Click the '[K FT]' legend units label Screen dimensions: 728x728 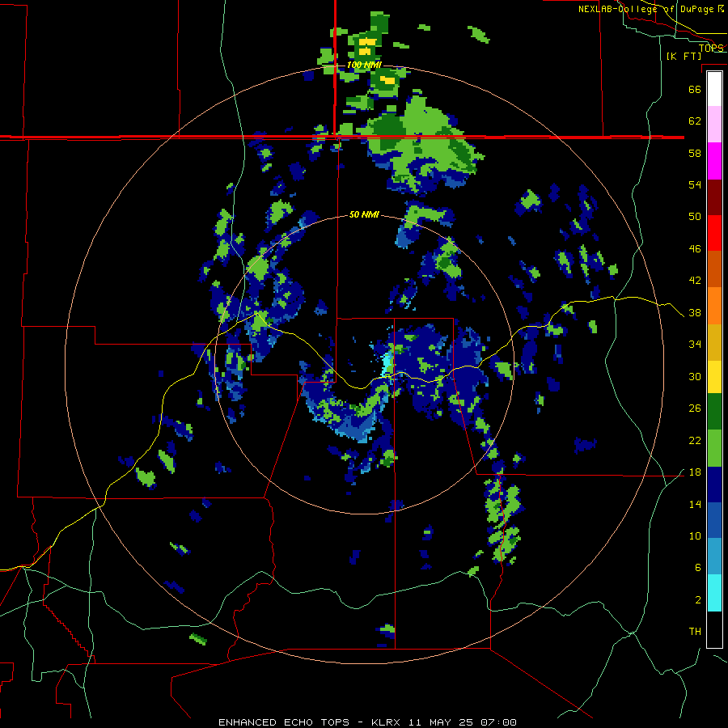[x=684, y=56]
